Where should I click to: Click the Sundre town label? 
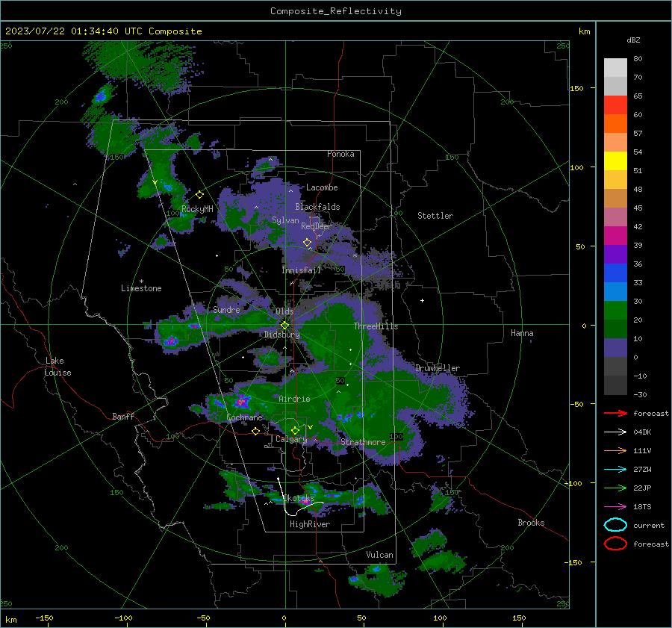coord(226,310)
